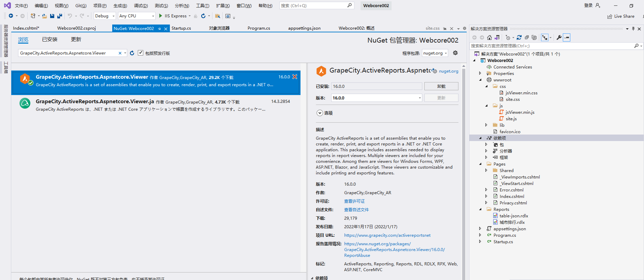Open the Extensions (扩展) menu
644x280 pixels.
(x=223, y=6)
